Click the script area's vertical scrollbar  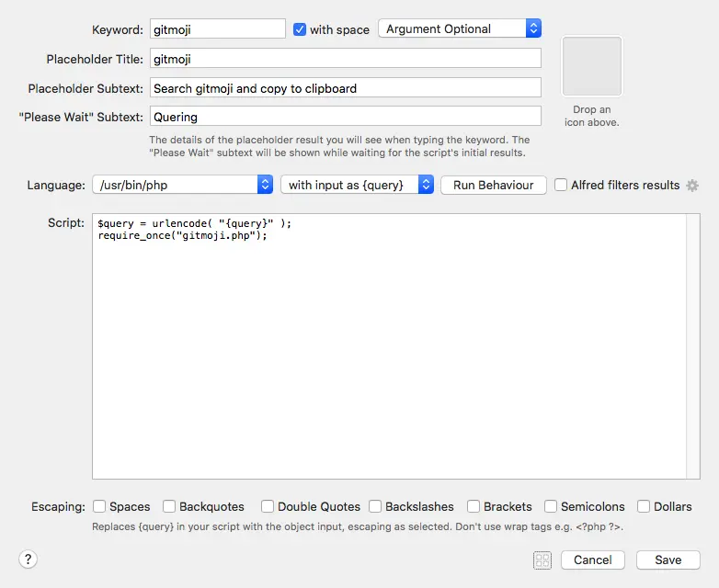pos(693,346)
